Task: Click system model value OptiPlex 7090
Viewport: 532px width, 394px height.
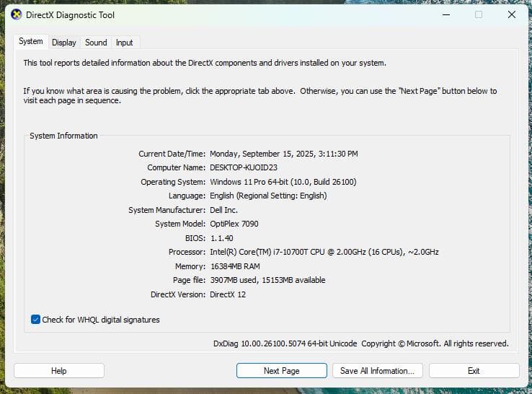Action: click(x=234, y=224)
